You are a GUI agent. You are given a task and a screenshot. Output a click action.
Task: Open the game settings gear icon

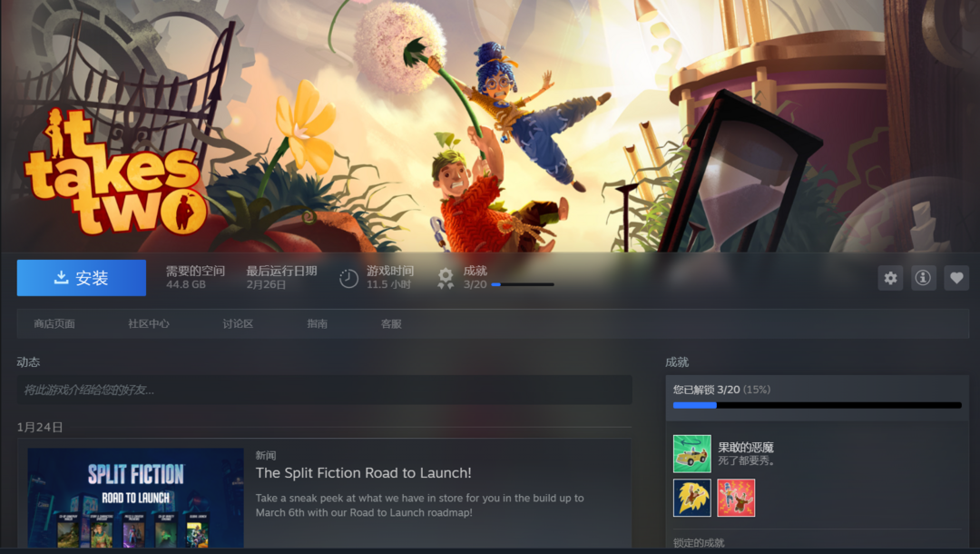890,278
